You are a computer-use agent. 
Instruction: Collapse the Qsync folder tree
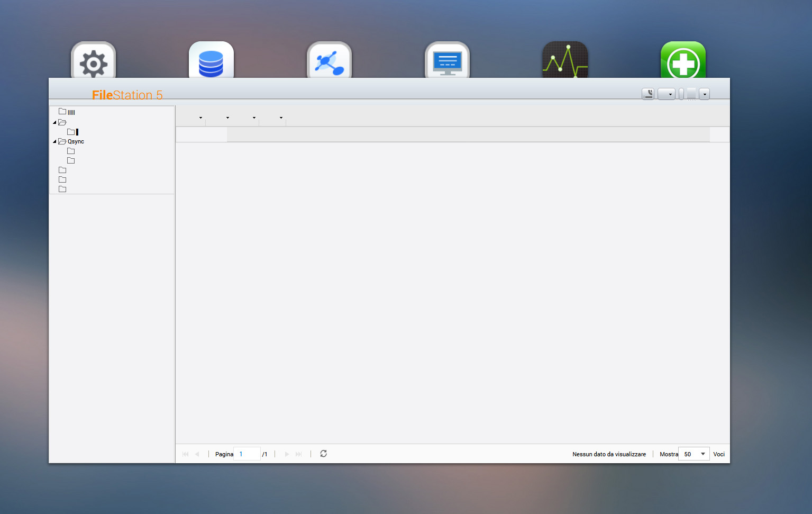pos(54,142)
